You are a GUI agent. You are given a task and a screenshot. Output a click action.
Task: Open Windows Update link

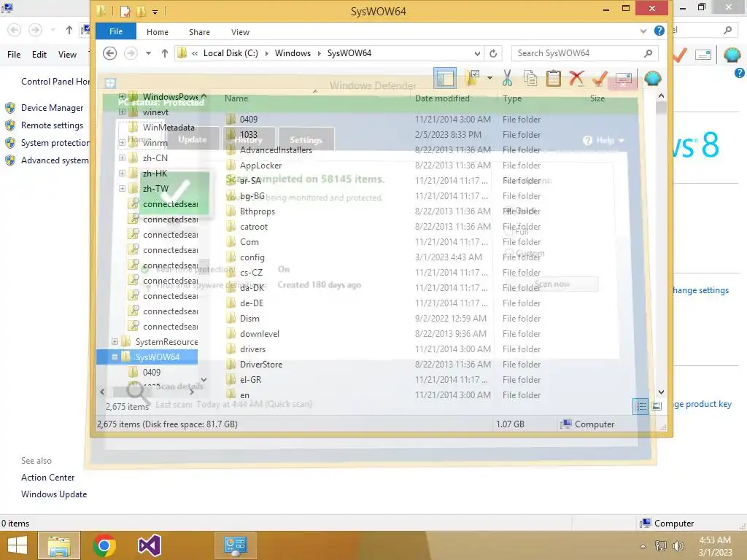coord(54,494)
